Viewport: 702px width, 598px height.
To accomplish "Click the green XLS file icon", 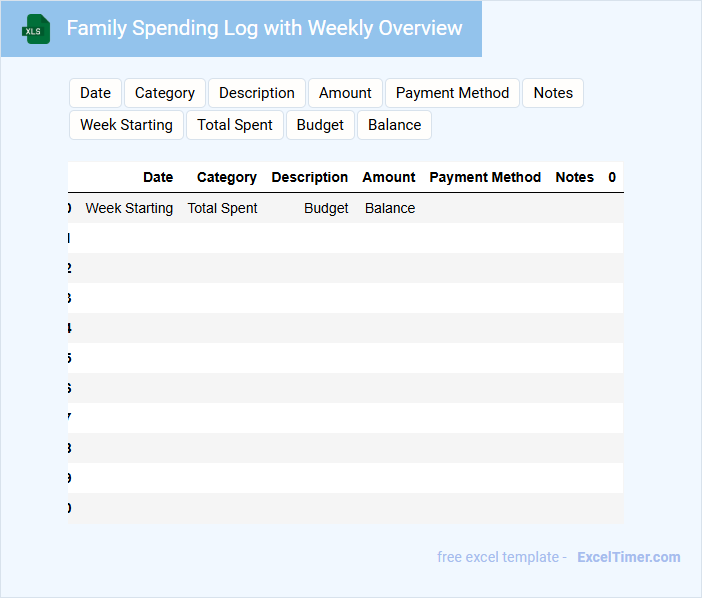I will point(36,29).
